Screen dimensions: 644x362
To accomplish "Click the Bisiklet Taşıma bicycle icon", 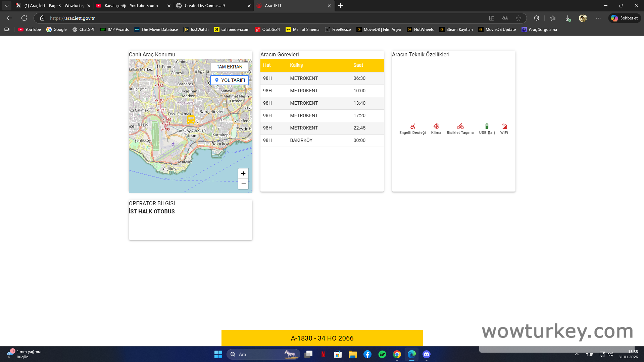I will (460, 126).
